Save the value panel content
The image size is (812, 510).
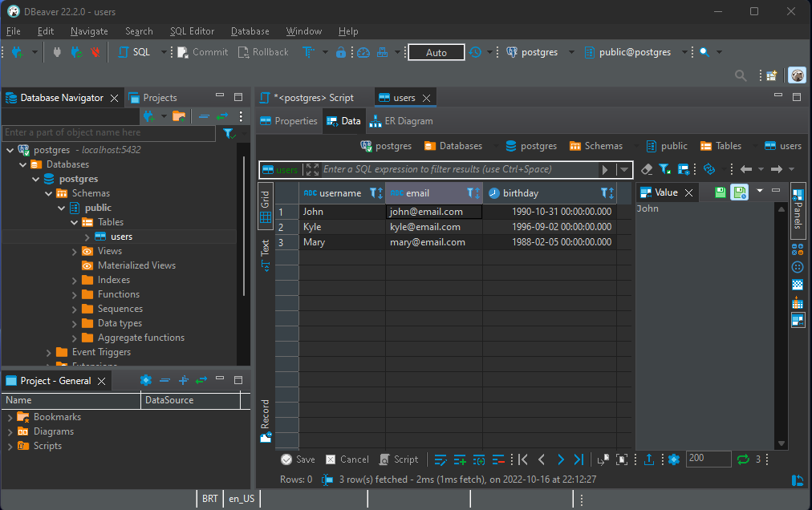coord(720,192)
